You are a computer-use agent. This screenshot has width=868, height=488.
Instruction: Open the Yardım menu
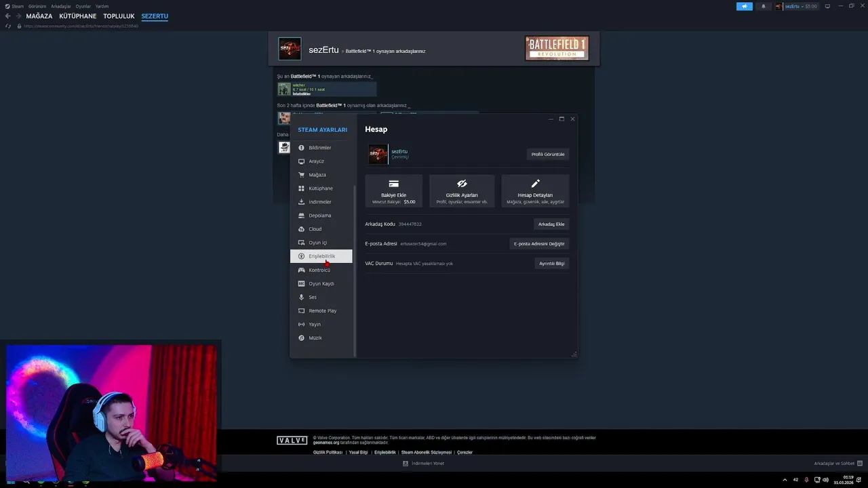102,6
